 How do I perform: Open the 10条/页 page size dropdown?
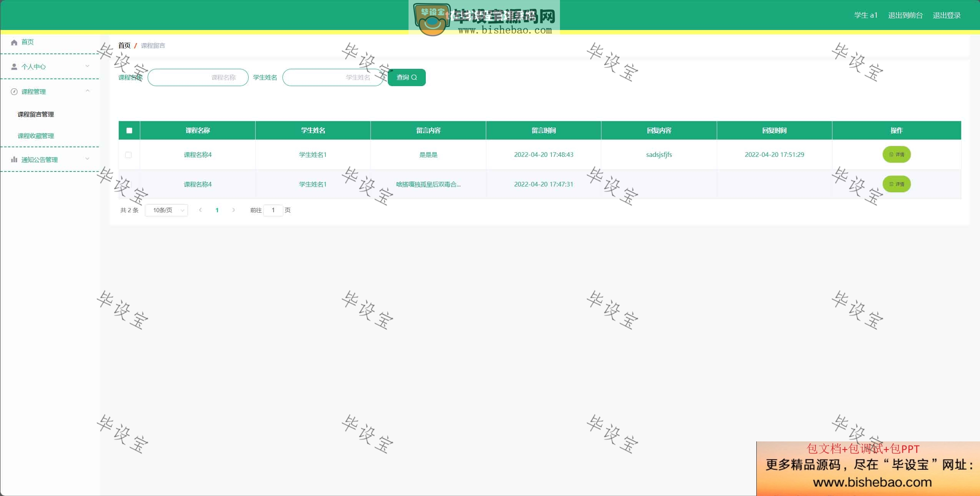pos(166,210)
